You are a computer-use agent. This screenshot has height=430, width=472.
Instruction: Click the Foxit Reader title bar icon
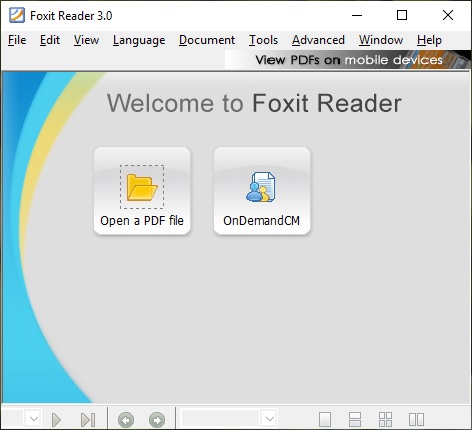[17, 15]
